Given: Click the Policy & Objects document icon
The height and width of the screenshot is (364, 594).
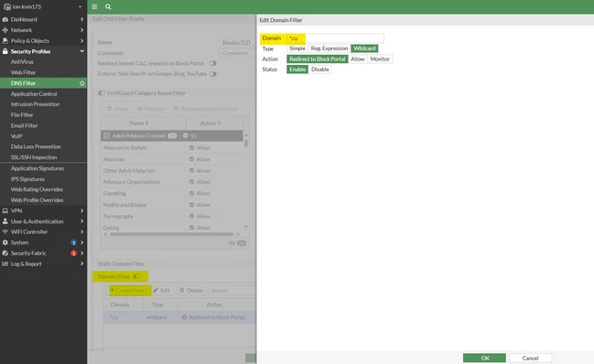Looking at the screenshot, I should (x=5, y=40).
